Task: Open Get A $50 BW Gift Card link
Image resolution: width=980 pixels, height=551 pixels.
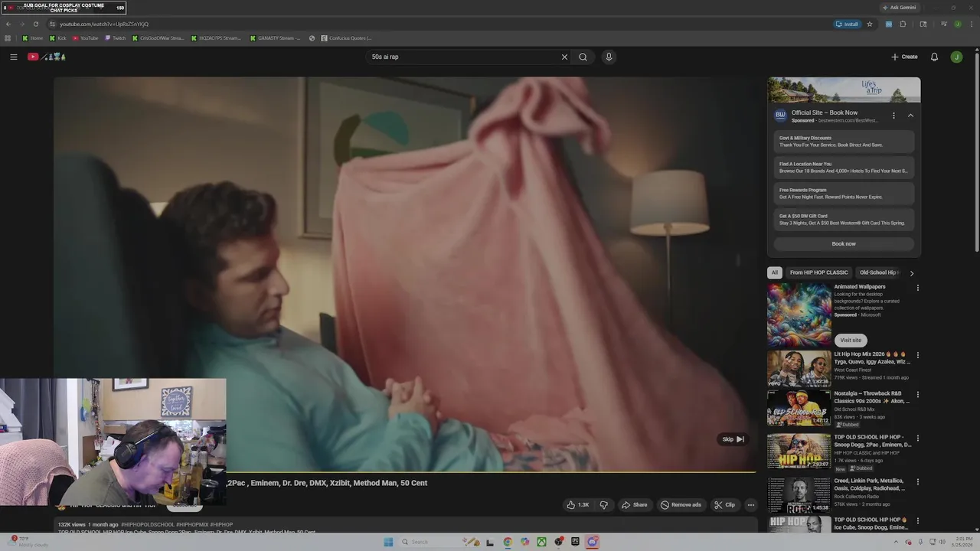Action: (844, 220)
